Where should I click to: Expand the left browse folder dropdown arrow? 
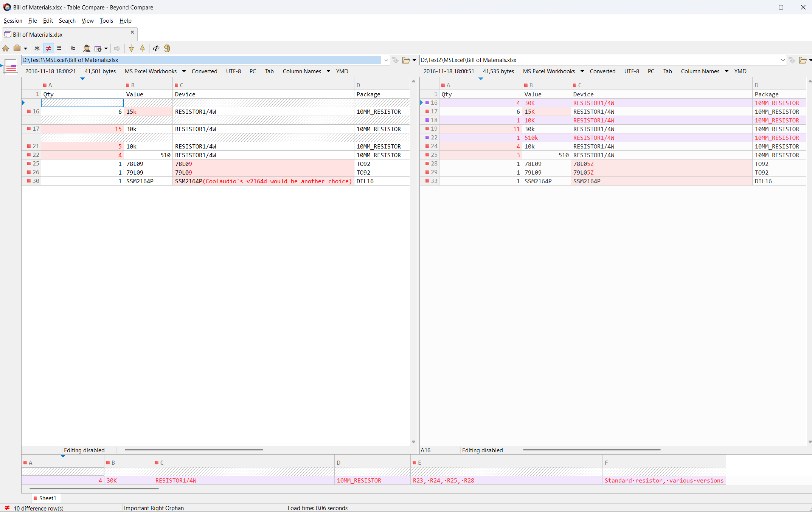414,60
